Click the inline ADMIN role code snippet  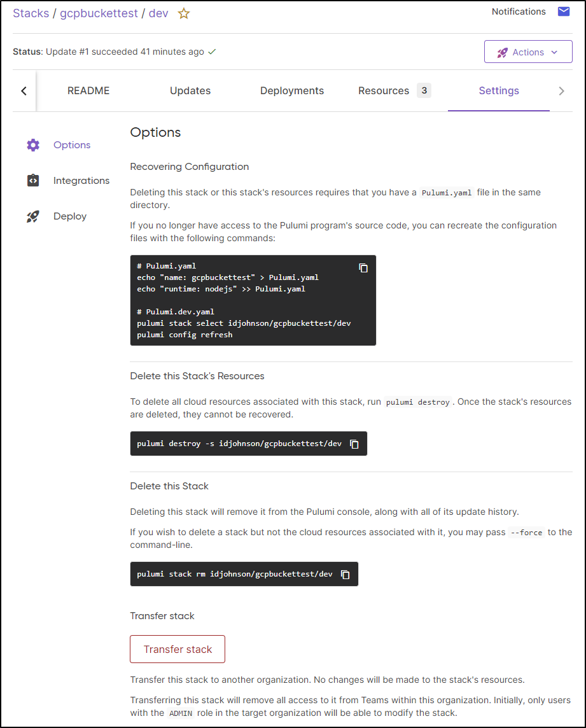(180, 713)
